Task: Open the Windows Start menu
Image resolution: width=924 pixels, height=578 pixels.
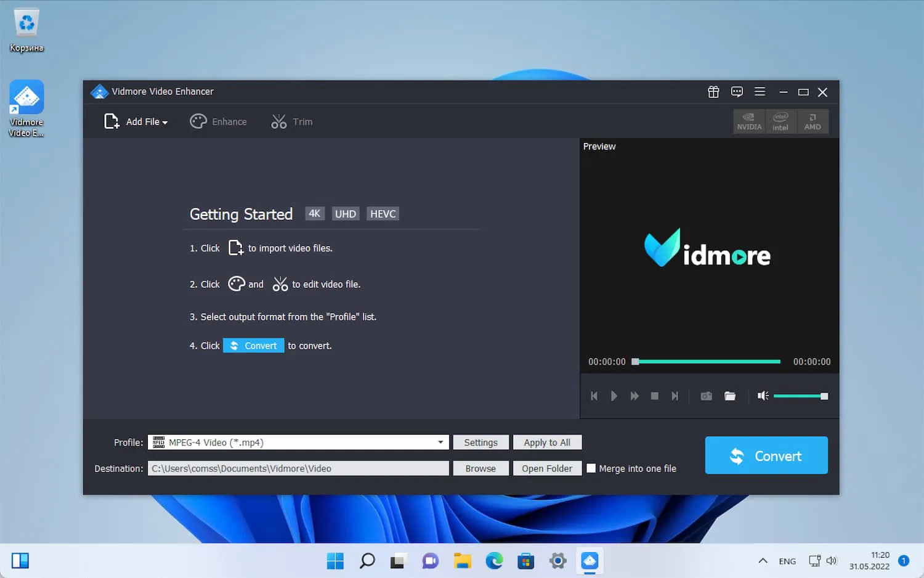Action: (x=335, y=561)
